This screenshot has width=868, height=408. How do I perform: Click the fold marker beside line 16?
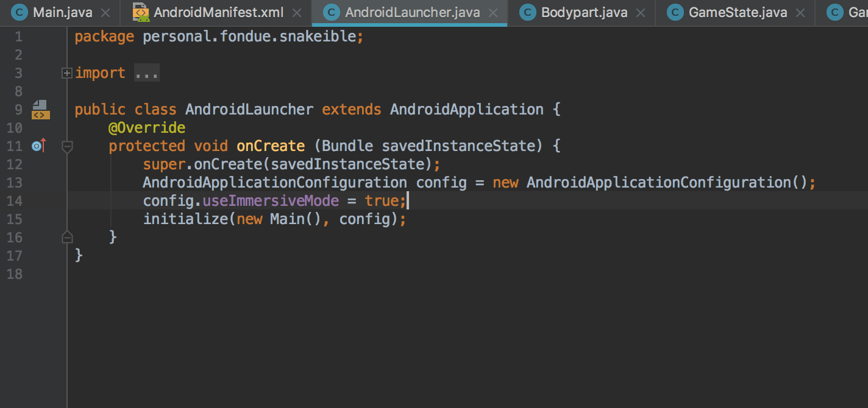[x=67, y=237]
